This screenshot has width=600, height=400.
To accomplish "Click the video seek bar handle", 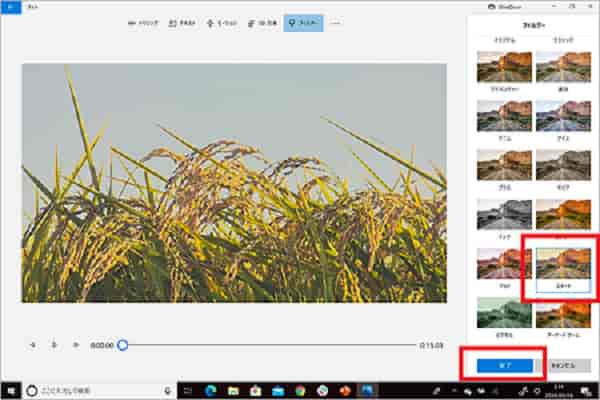I will tap(122, 345).
